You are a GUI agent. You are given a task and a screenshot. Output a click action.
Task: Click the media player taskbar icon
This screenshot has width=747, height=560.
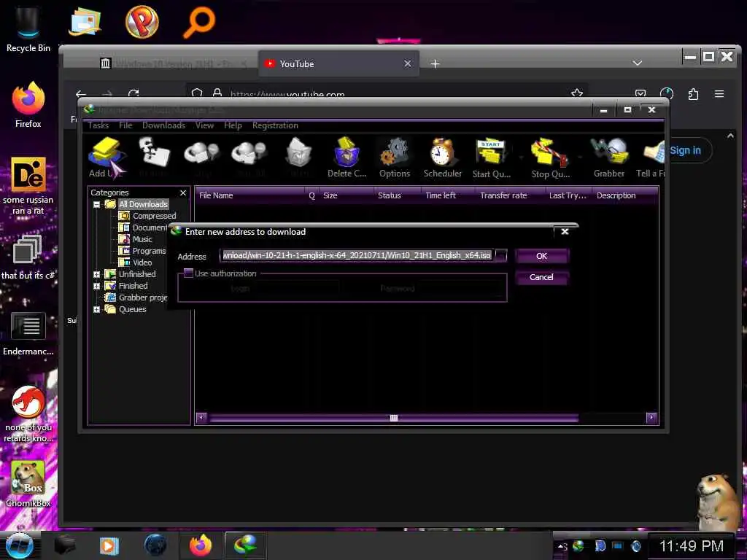(109, 545)
